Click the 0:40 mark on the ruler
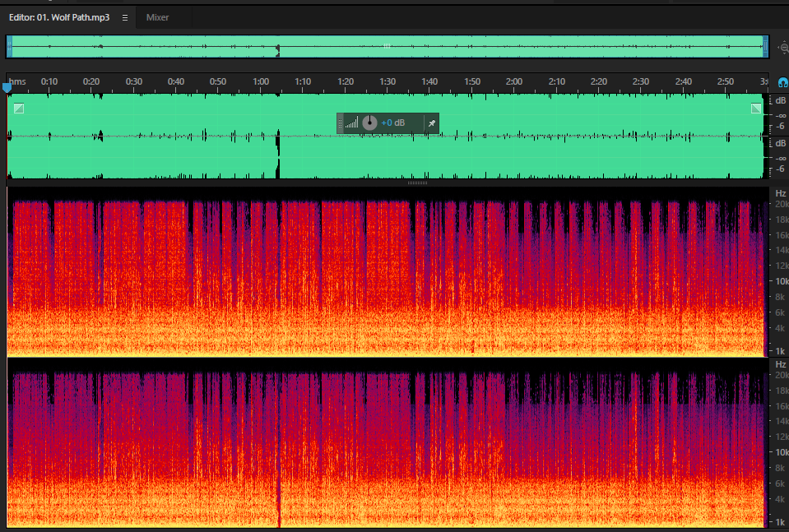The height and width of the screenshot is (532, 789). click(x=175, y=81)
